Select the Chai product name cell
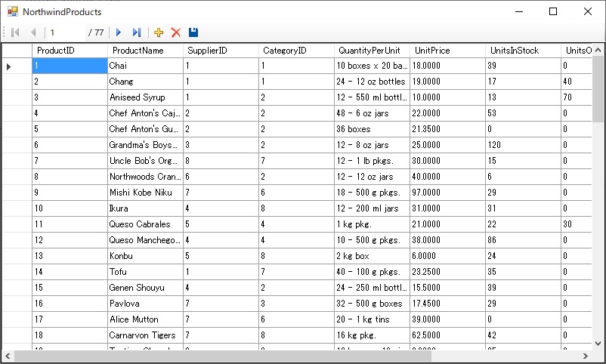Viewport: 606px width, 364px height. (145, 66)
